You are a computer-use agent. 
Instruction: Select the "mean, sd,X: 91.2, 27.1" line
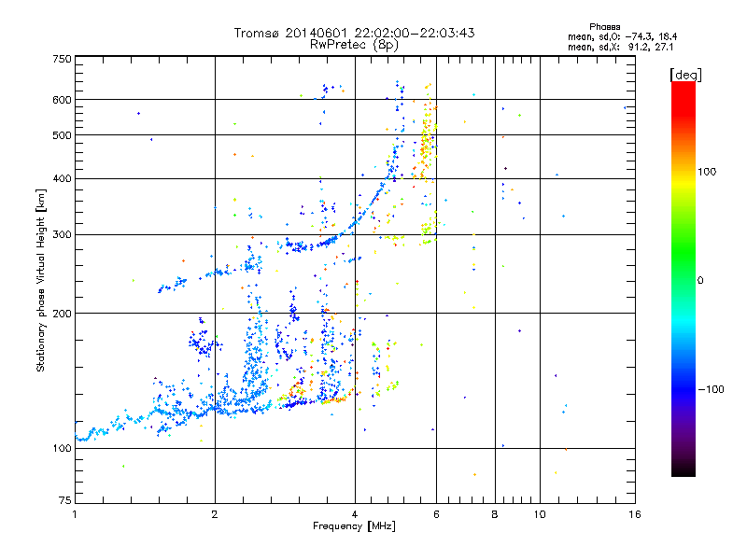[x=620, y=47]
